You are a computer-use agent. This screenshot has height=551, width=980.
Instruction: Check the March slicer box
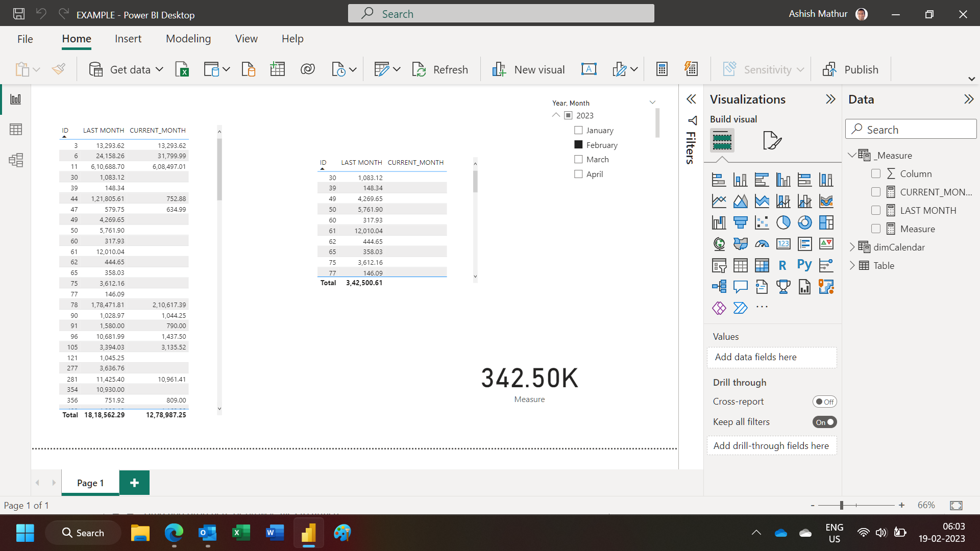tap(578, 159)
